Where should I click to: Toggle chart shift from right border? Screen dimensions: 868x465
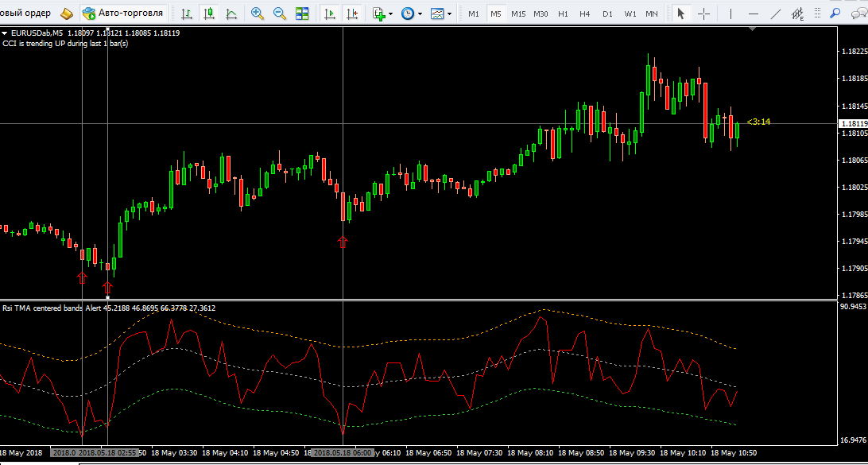(x=351, y=13)
